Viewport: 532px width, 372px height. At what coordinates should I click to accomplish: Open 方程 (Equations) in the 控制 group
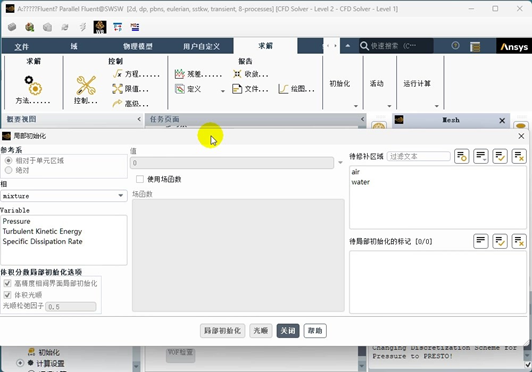[x=136, y=74]
